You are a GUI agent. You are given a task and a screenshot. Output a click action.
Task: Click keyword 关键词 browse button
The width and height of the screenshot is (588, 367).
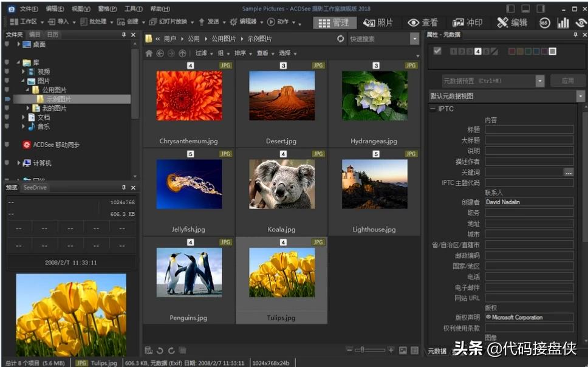coord(569,173)
